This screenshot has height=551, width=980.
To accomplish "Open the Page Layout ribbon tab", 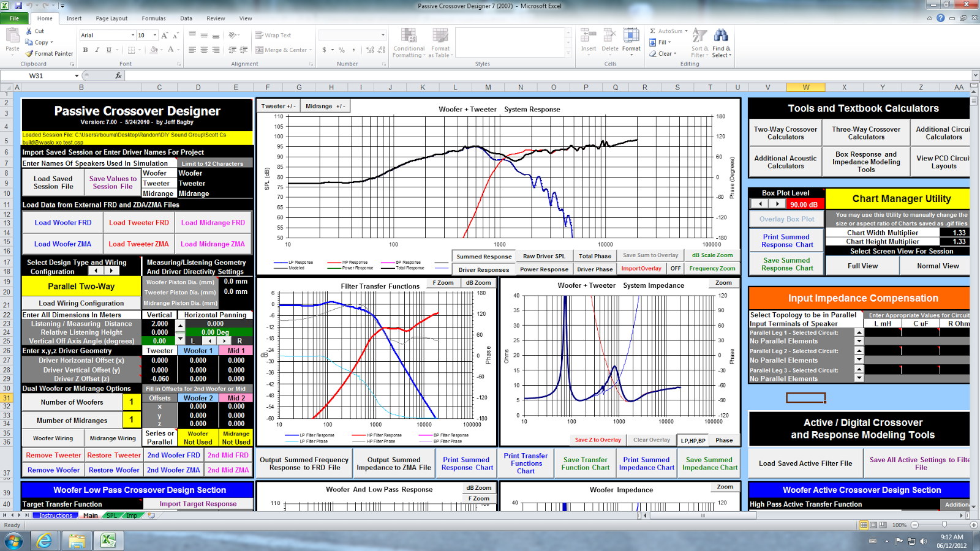I will [x=111, y=18].
